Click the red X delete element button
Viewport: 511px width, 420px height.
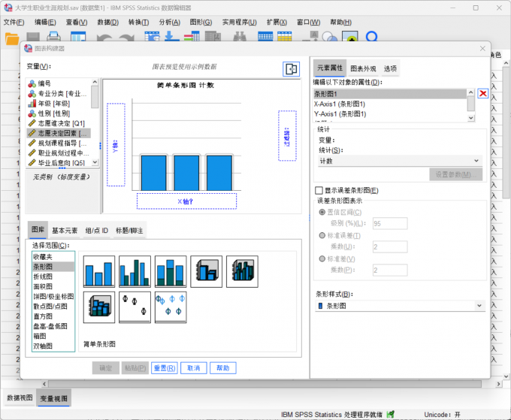[x=483, y=94]
